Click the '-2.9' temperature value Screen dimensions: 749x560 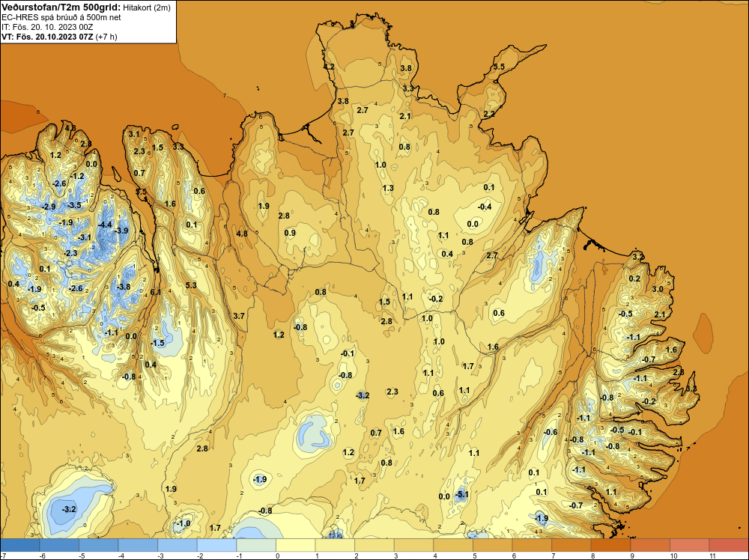coord(48,207)
